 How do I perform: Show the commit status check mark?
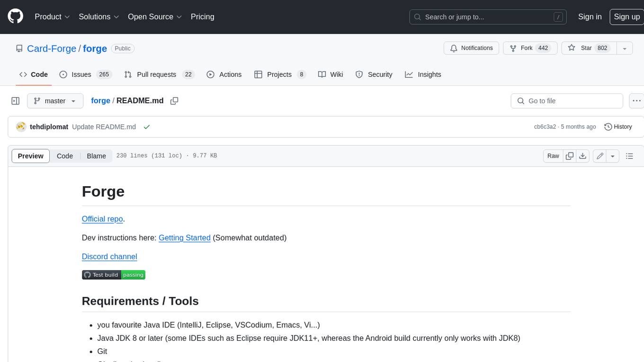click(147, 127)
